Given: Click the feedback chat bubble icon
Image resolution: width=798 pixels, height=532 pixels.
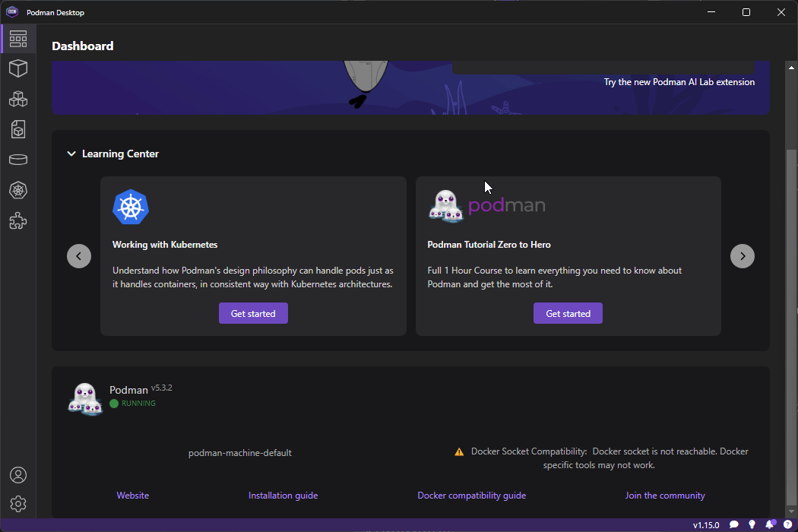Looking at the screenshot, I should [x=734, y=524].
